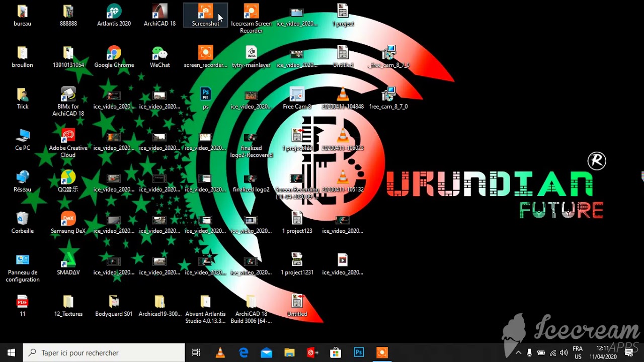Select the tytry-mainlayer TARGA file
The width and height of the screenshot is (644, 362).
251,57
